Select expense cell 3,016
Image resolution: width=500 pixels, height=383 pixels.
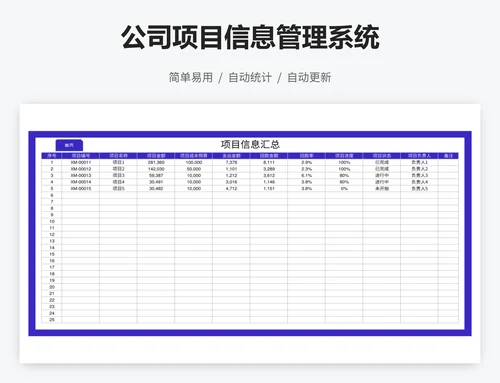231,182
